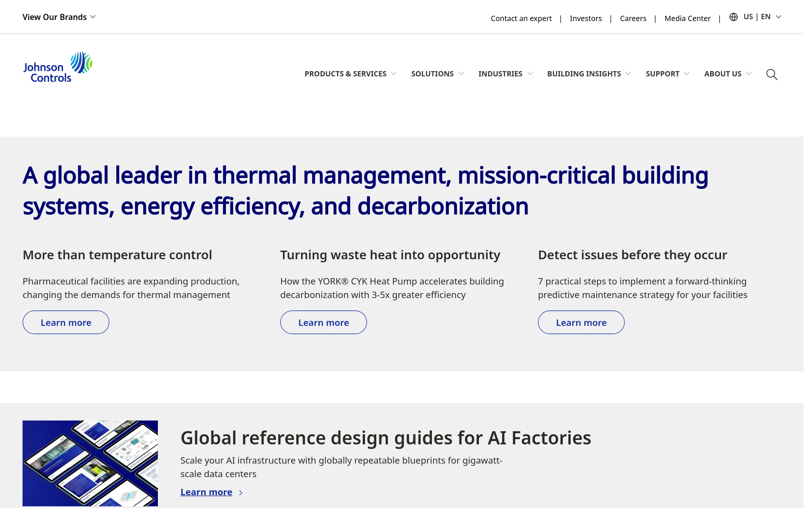The height and width of the screenshot is (508, 812).
Task: Click the 'A global leader in thermal management' headline
Action: 365,191
